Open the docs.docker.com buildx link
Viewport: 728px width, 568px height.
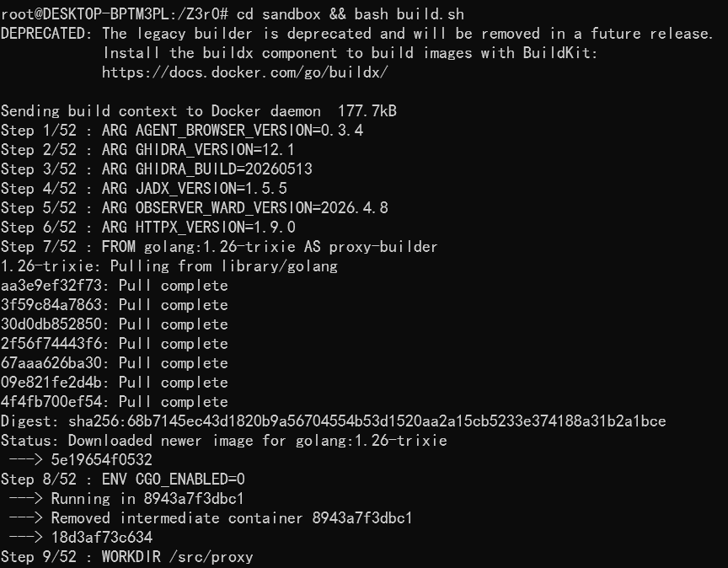point(244,72)
